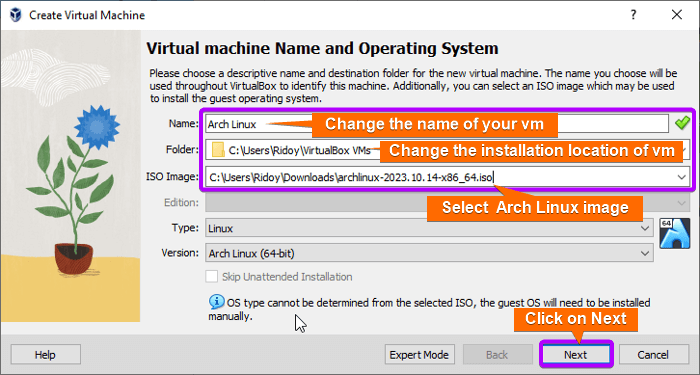
Task: Click the Next button
Action: click(575, 355)
